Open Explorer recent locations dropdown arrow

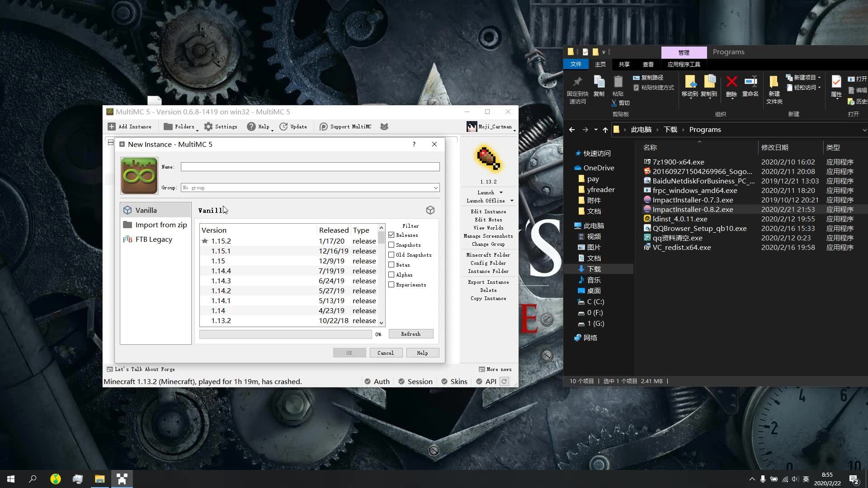pyautogui.click(x=596, y=130)
